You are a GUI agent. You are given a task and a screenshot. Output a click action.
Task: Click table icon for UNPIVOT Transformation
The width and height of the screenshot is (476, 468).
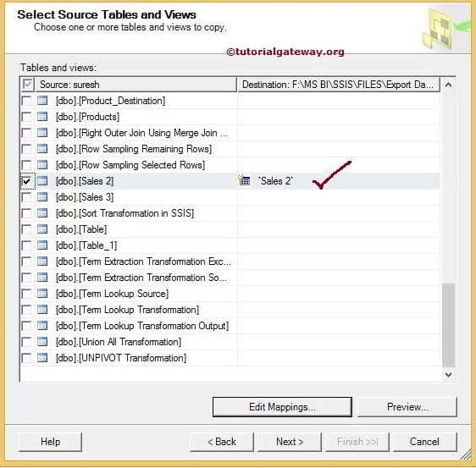pyautogui.click(x=42, y=358)
